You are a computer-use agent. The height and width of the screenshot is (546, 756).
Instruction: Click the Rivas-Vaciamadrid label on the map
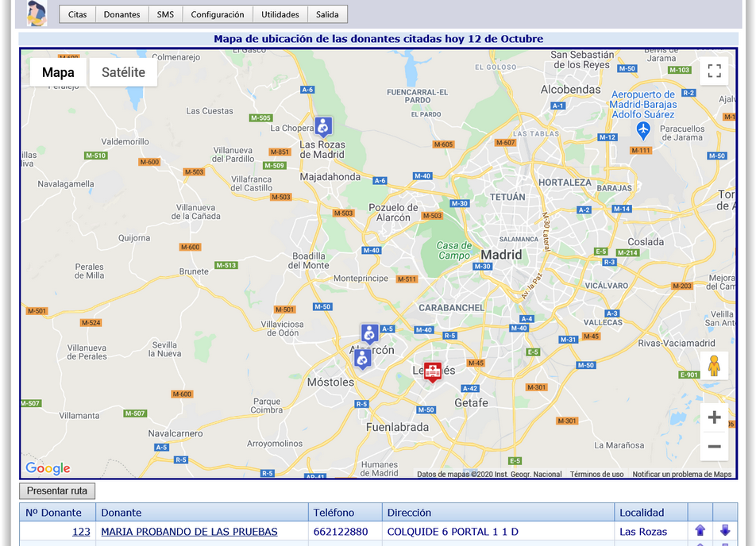click(677, 343)
